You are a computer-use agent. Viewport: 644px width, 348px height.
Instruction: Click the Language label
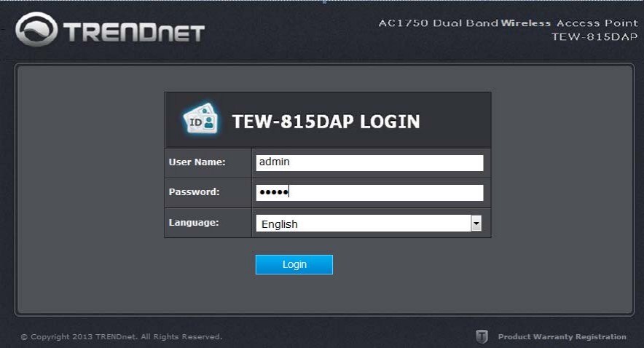pyautogui.click(x=194, y=223)
